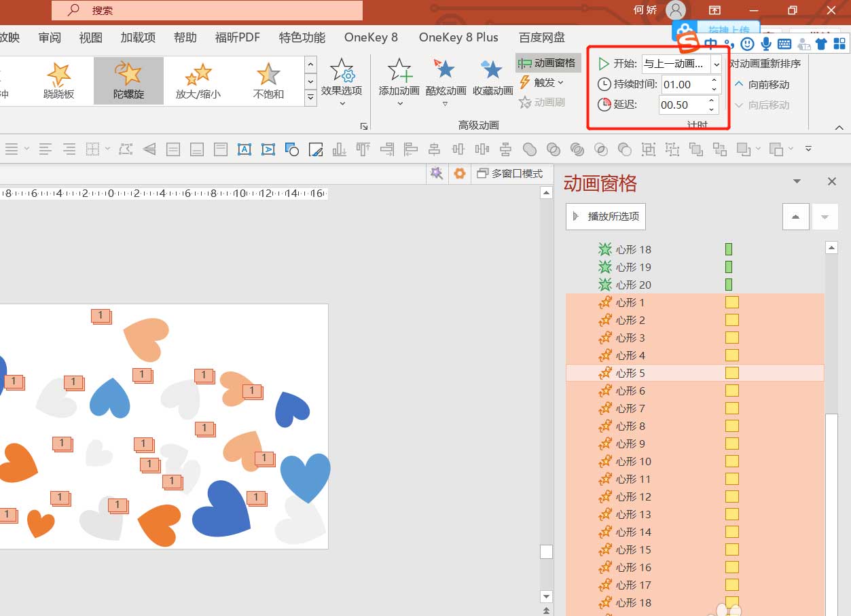The height and width of the screenshot is (616, 851).
Task: Select the 陀螺旋 spin animation effect
Action: pyautogui.click(x=128, y=80)
